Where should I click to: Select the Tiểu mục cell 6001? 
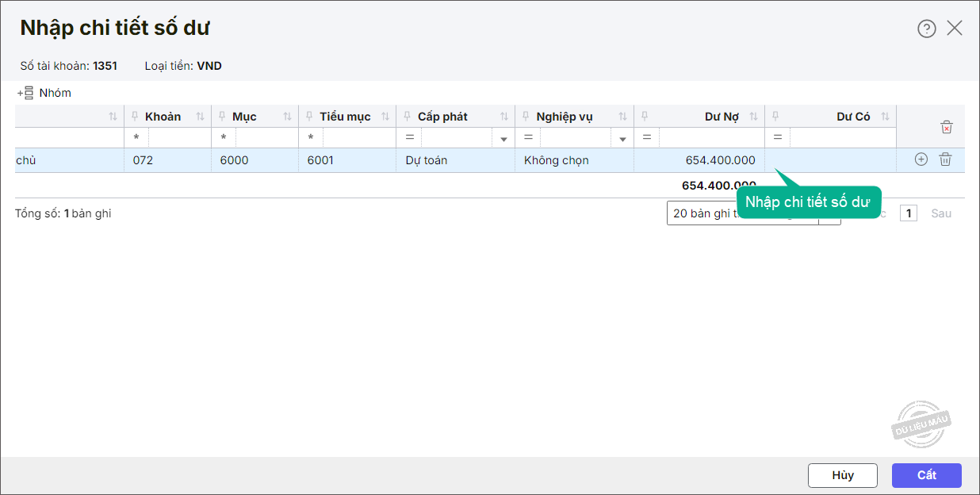[347, 160]
